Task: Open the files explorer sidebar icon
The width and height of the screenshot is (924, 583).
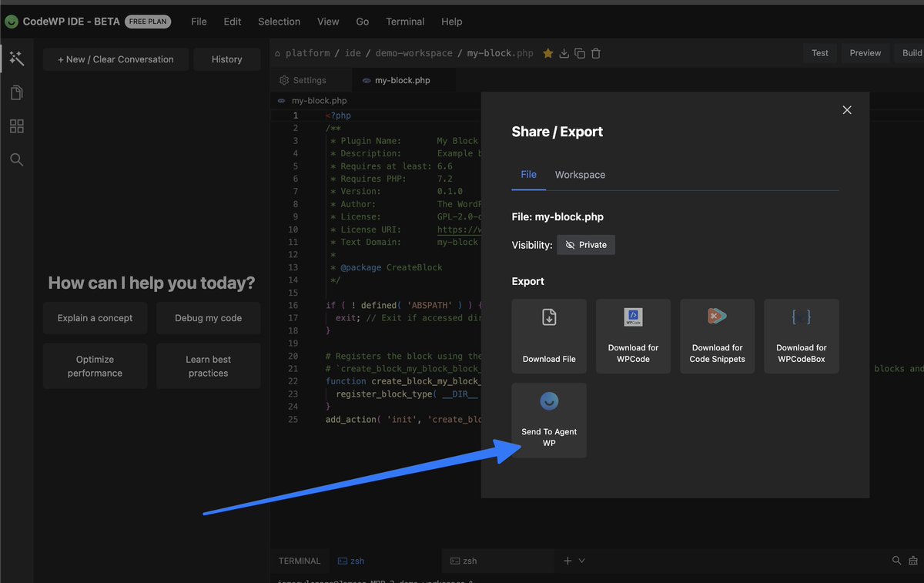Action: (x=17, y=92)
